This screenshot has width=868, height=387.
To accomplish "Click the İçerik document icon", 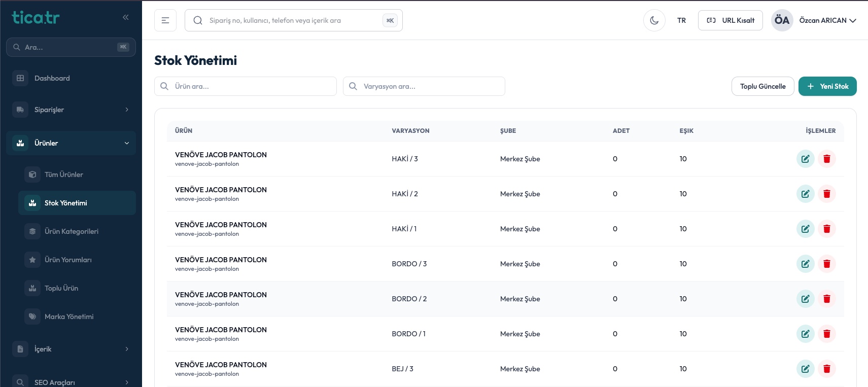I will point(20,349).
